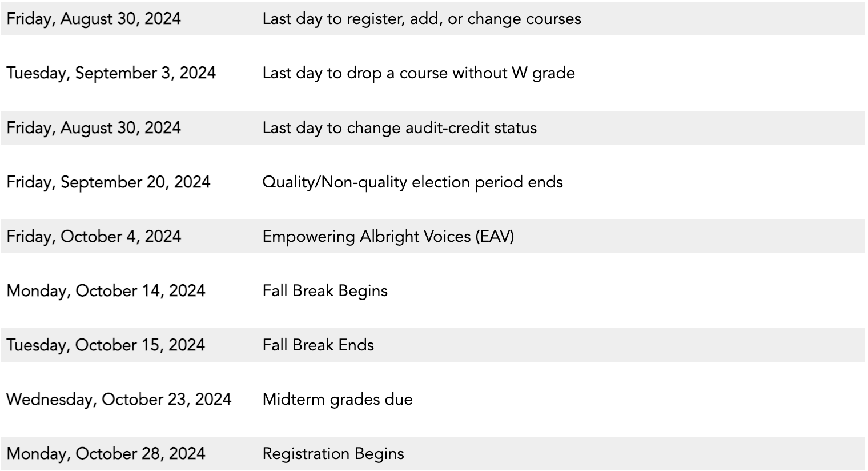Click the 'Friday, October 4, 2024' date
The width and height of the screenshot is (868, 471).
tap(94, 237)
